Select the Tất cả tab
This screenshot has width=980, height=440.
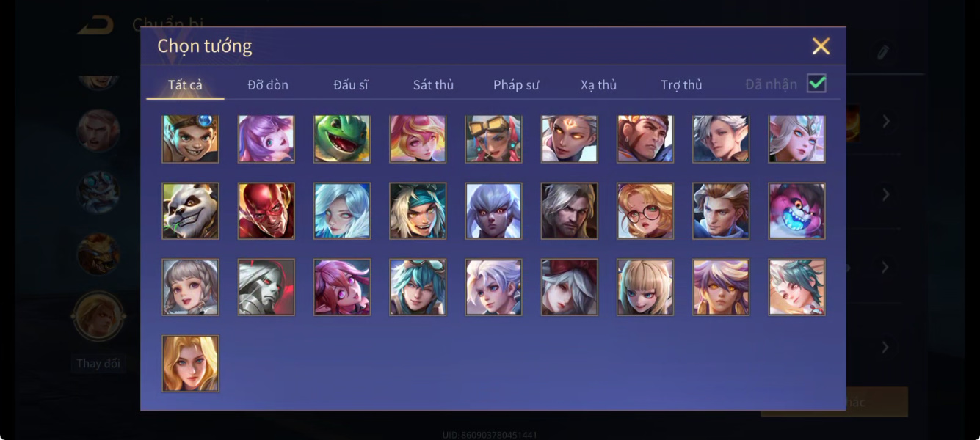[185, 85]
